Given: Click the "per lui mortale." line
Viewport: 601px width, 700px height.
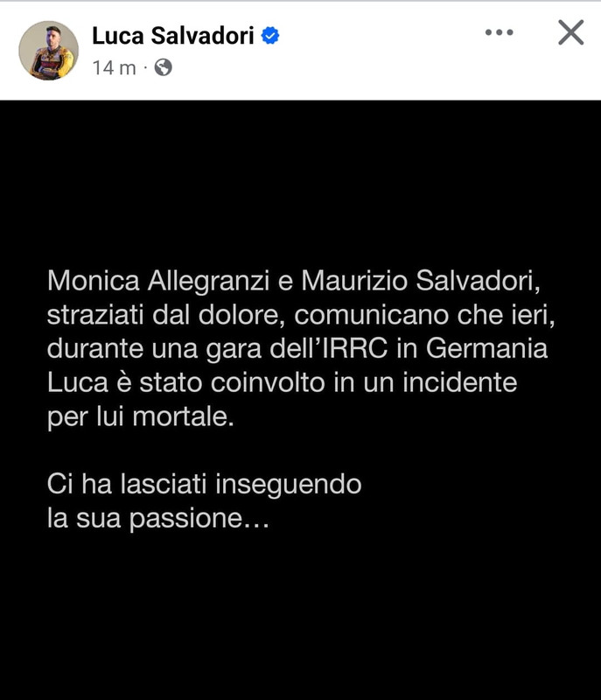Looking at the screenshot, I should coord(141,417).
